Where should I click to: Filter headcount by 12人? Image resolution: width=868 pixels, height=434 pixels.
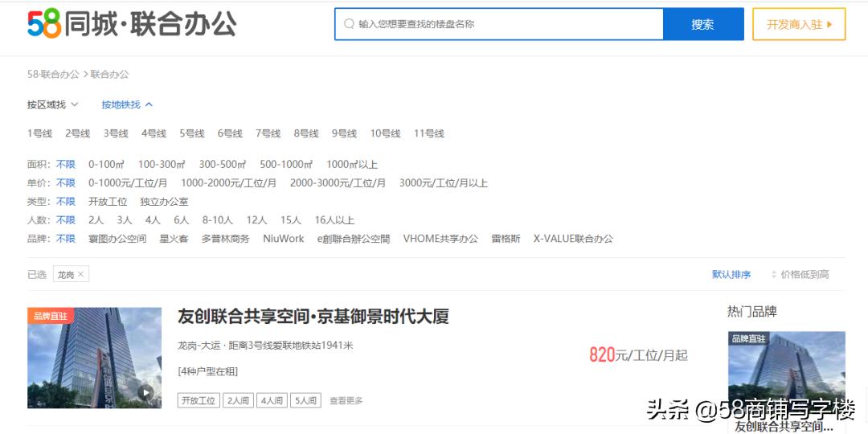(257, 220)
